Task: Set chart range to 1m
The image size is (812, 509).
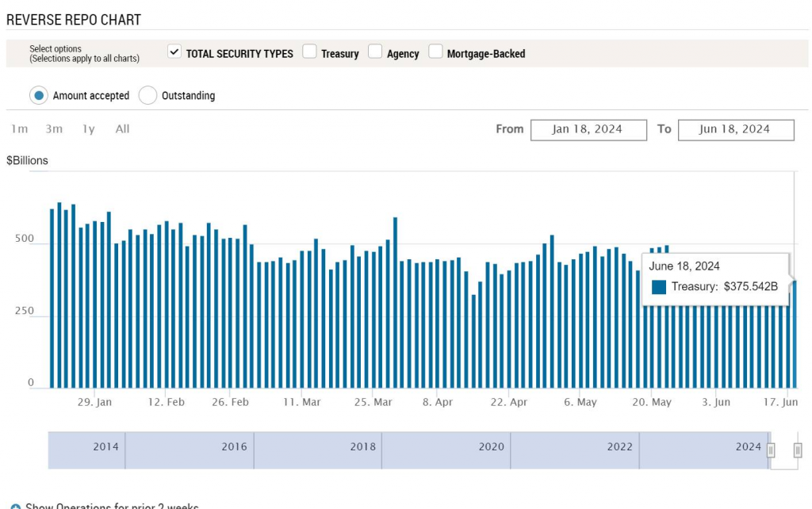Action: 20,129
